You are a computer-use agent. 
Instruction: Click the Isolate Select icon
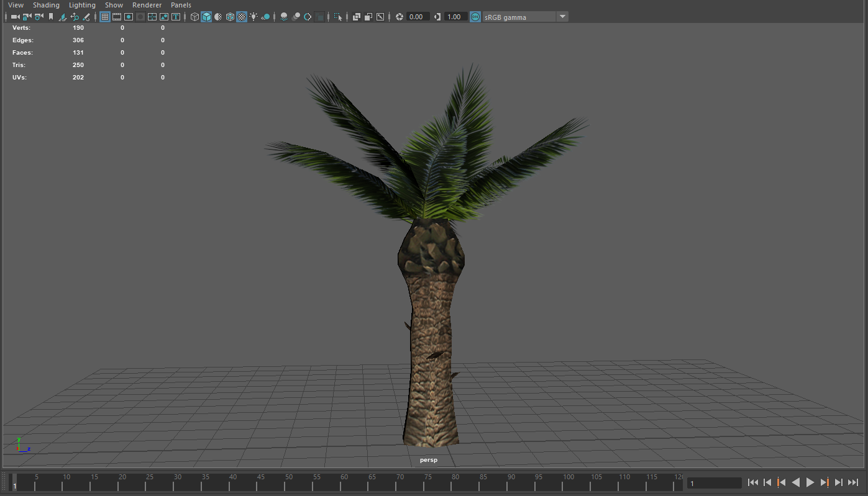337,17
